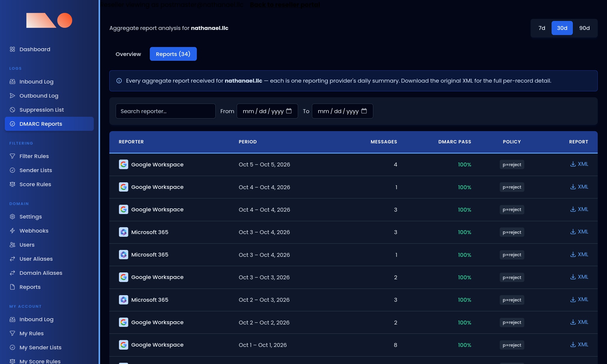Viewport: 607px width, 364px height.
Task: Open Sender Lists under Filtering
Action: click(x=49, y=170)
